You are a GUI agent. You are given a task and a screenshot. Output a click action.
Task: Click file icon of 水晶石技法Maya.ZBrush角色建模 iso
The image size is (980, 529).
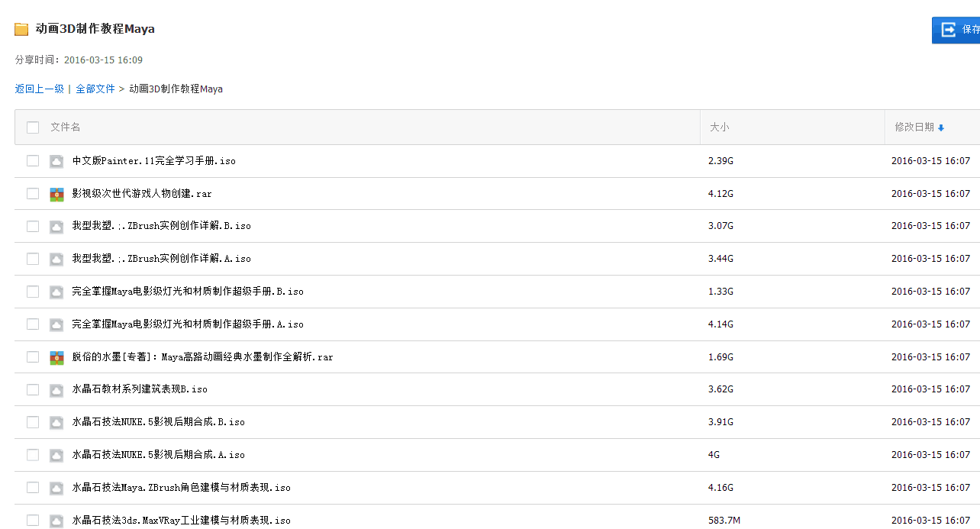(x=56, y=488)
